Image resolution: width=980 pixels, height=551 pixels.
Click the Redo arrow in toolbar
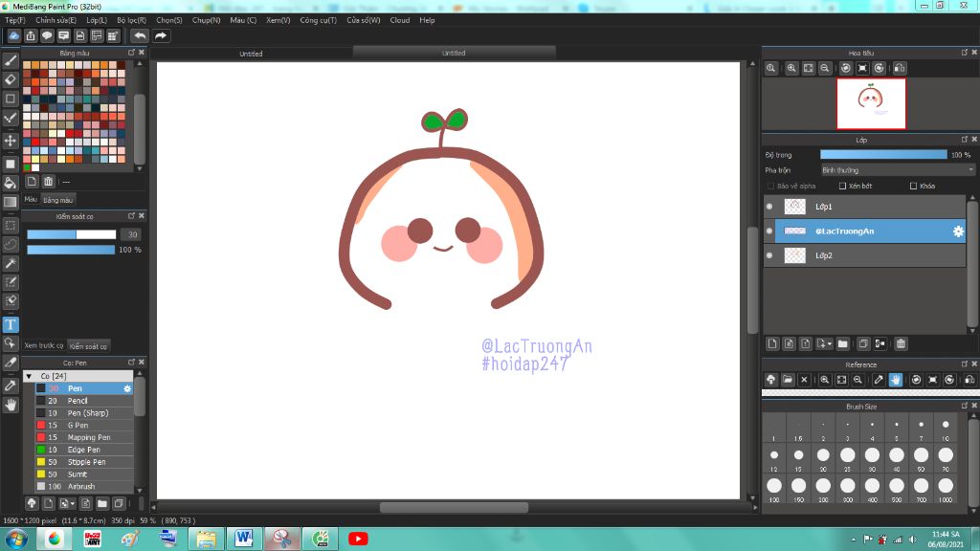(x=161, y=35)
